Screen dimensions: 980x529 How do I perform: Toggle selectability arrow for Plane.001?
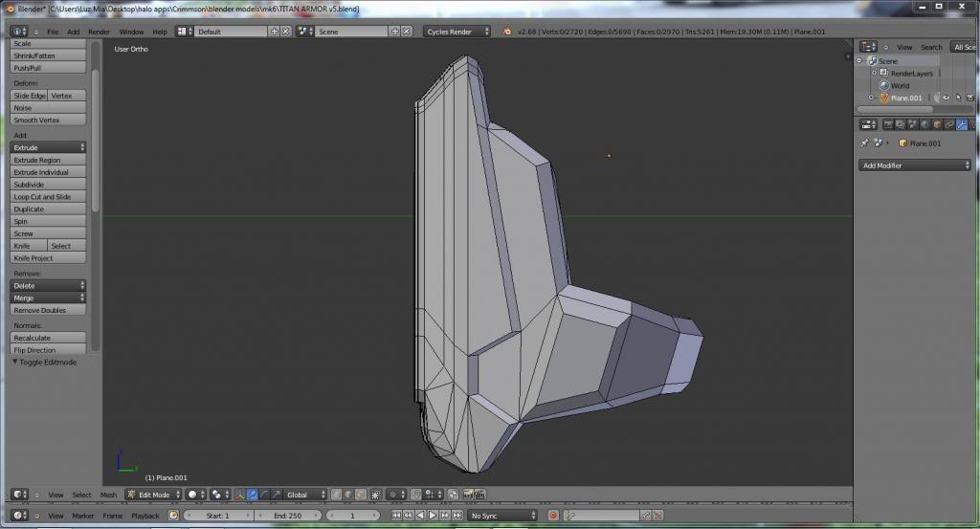[958, 98]
